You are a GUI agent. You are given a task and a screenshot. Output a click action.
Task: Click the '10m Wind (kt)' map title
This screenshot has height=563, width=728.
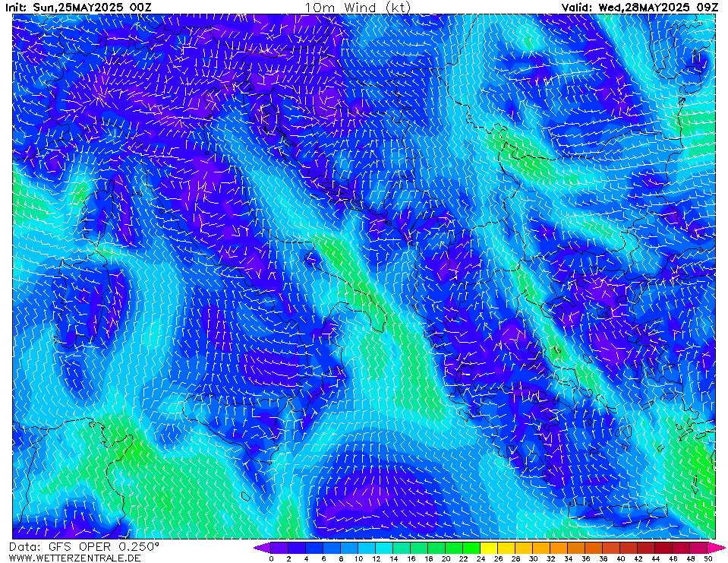click(358, 7)
